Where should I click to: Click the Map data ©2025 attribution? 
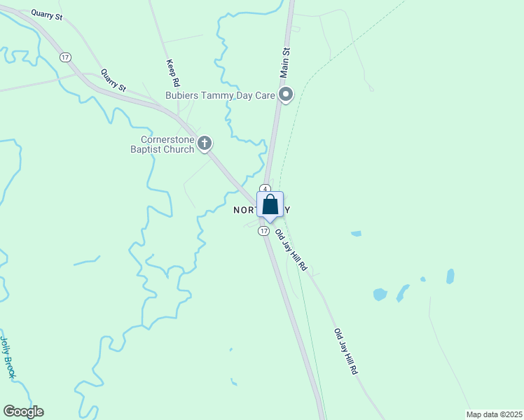pyautogui.click(x=495, y=414)
